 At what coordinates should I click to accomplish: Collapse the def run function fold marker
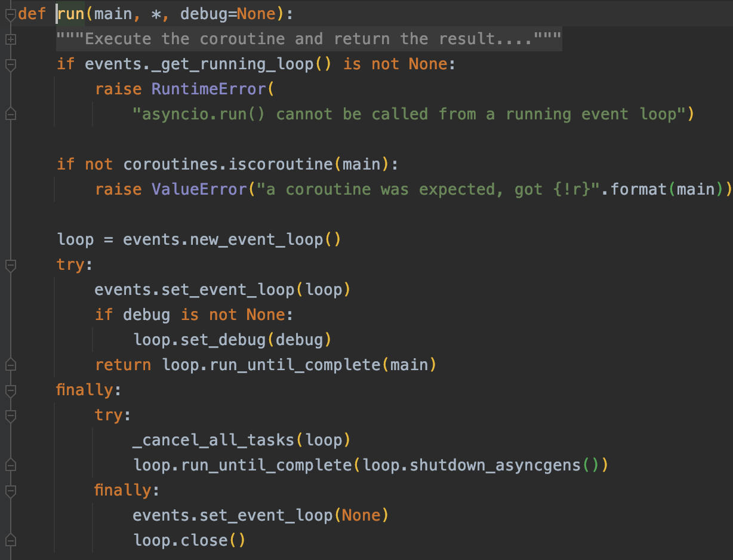click(10, 14)
